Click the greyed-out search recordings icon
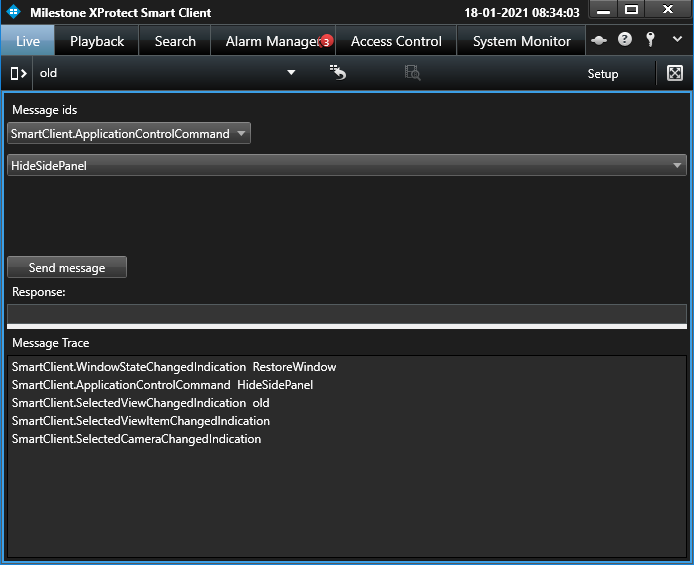694x565 pixels. (x=413, y=73)
